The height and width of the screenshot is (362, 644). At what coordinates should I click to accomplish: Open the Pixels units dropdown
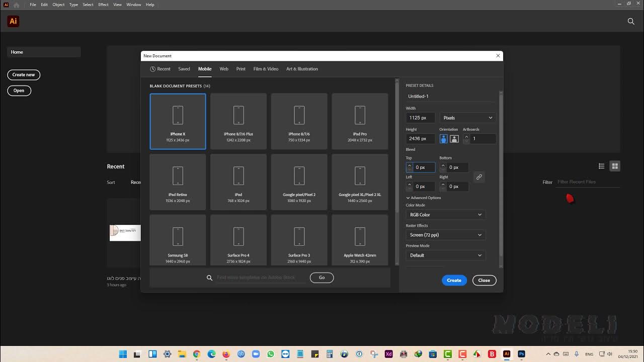(467, 118)
